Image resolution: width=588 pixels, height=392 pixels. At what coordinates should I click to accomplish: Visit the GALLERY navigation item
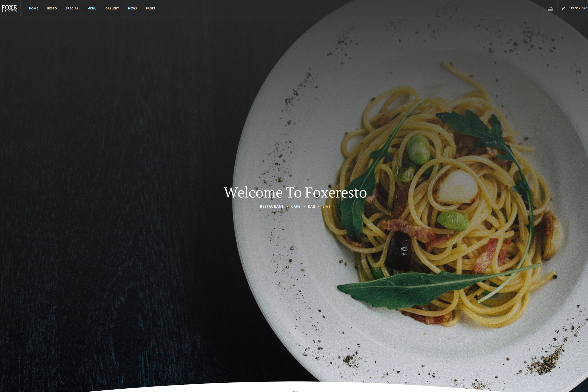(x=112, y=9)
